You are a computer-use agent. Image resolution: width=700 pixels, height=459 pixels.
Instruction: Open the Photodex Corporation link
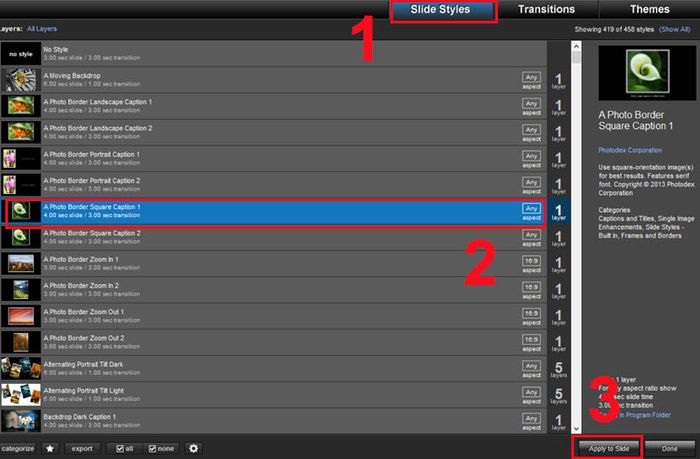pos(630,150)
